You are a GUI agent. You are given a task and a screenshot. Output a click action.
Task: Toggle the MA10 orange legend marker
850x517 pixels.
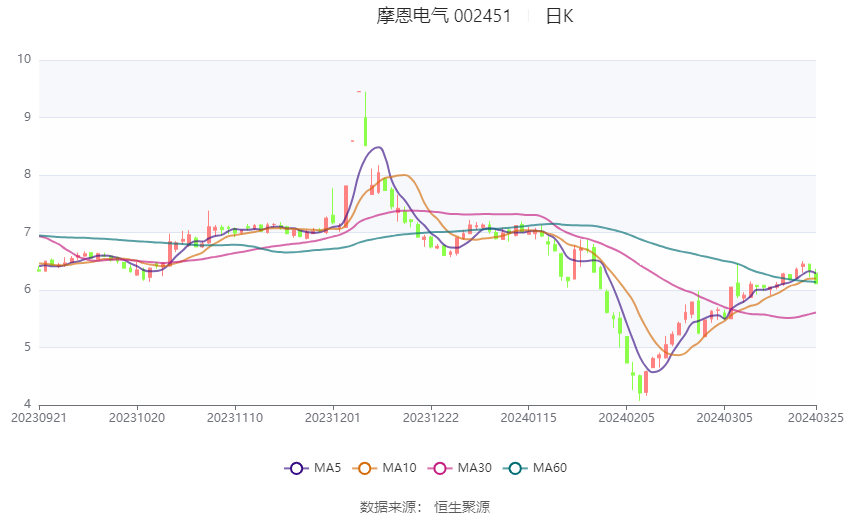point(365,468)
